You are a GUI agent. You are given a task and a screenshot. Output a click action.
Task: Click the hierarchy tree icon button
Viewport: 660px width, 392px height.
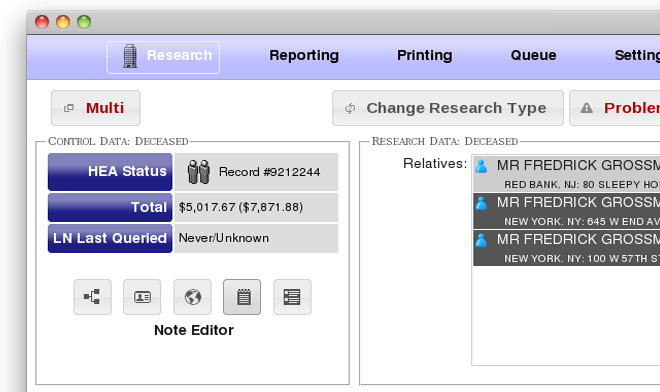pos(93,297)
